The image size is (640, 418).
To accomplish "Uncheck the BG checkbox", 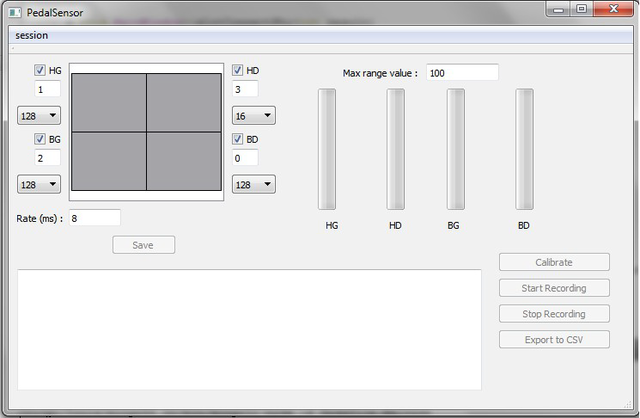I will (x=41, y=139).
